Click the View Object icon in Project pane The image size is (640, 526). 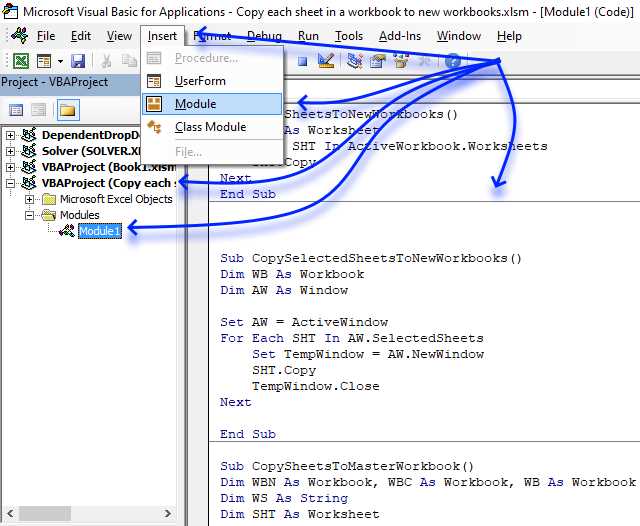[x=39, y=110]
